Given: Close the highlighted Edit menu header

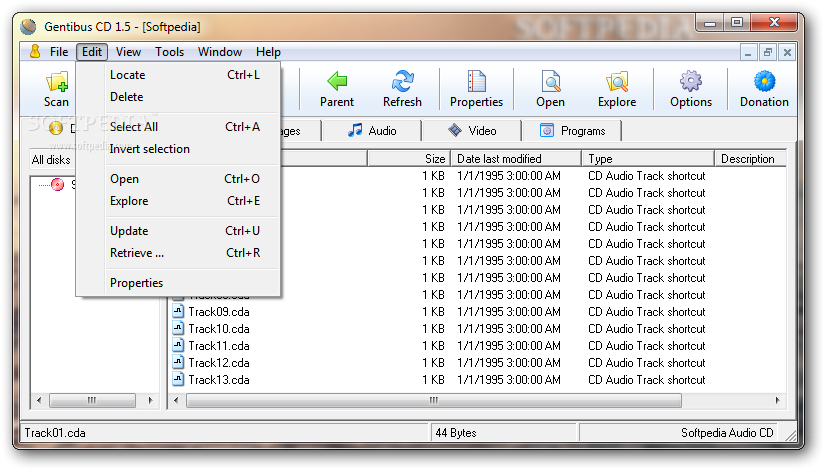Looking at the screenshot, I should (x=92, y=52).
